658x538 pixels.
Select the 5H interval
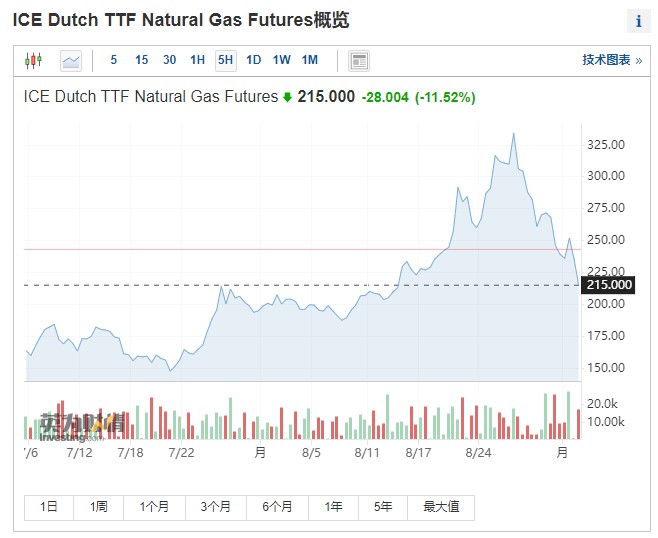pyautogui.click(x=225, y=60)
